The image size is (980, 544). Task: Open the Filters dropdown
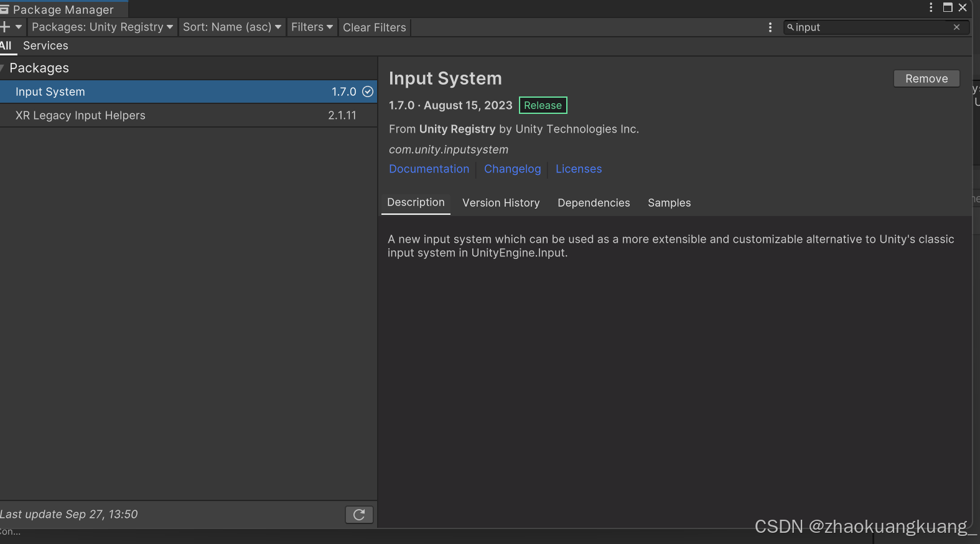coord(312,27)
